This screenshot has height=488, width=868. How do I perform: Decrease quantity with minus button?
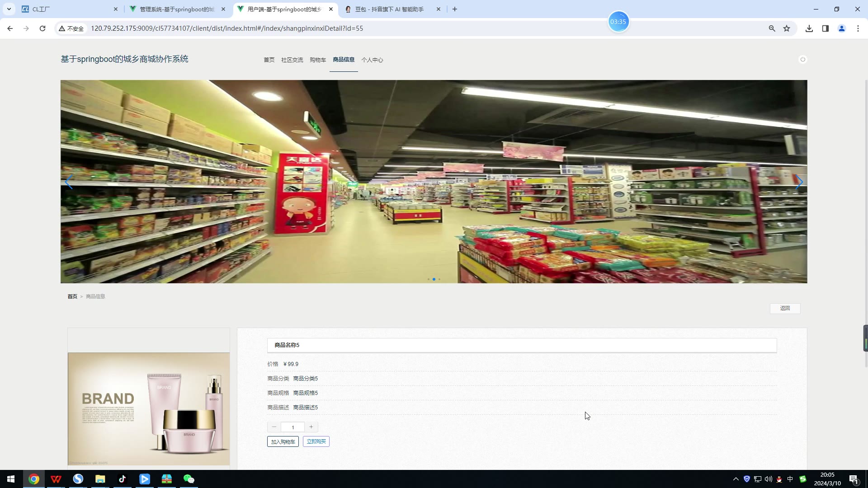(x=274, y=427)
